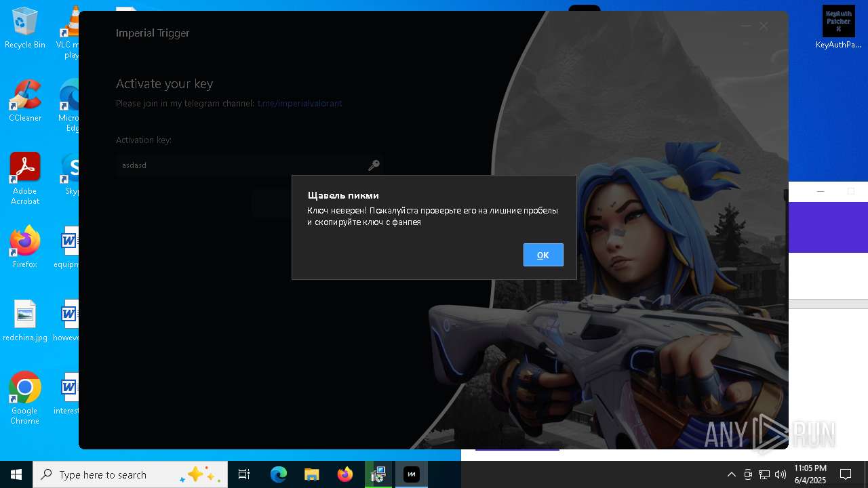Click the key icon in activation field
The height and width of the screenshot is (488, 868).
click(373, 165)
